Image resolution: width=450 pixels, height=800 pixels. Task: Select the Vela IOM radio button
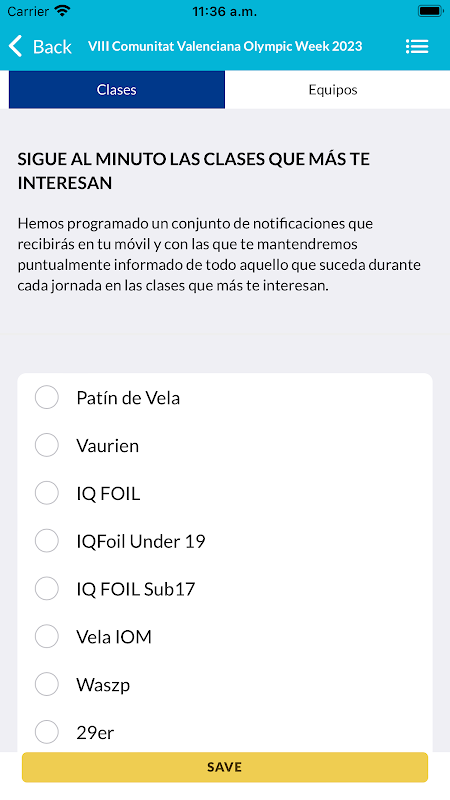46,636
